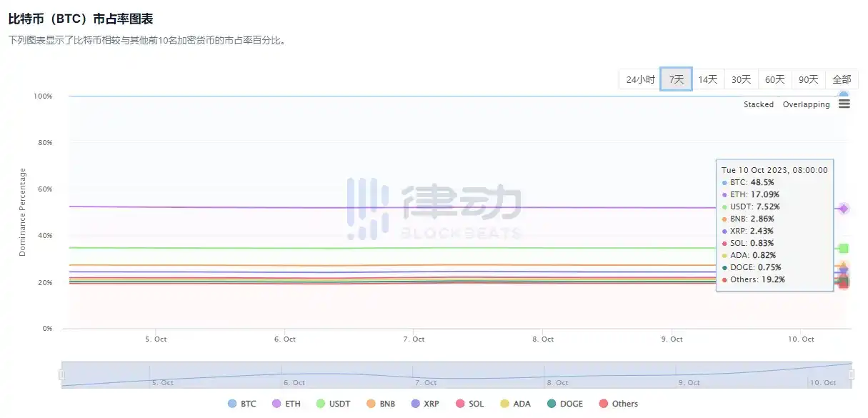Screen dimensions: 868x418
Task: Toggle BNB legend entry
Action: 380,404
